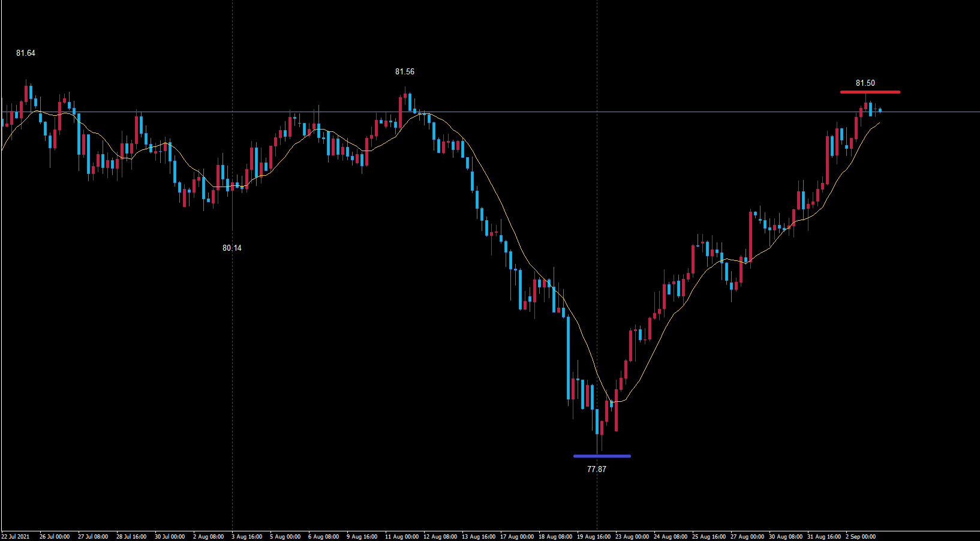Click the red resistance line under 81.50
The height and width of the screenshot is (541, 980).
click(x=870, y=92)
